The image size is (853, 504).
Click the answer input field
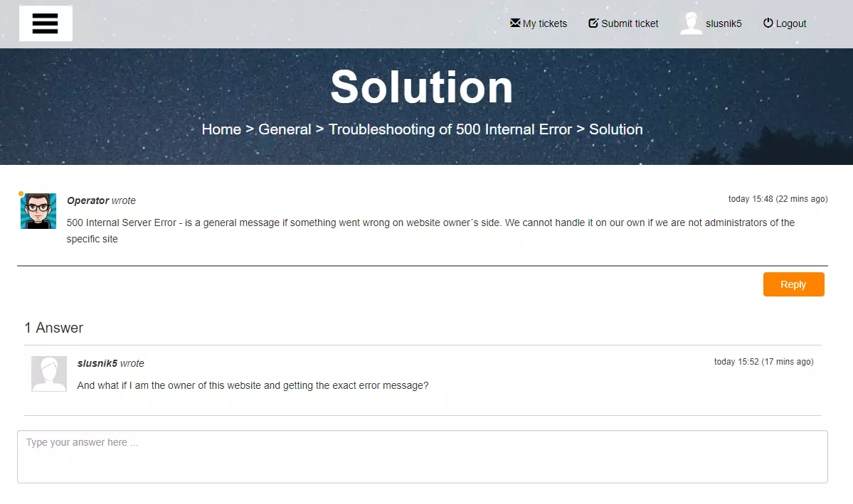click(x=423, y=456)
